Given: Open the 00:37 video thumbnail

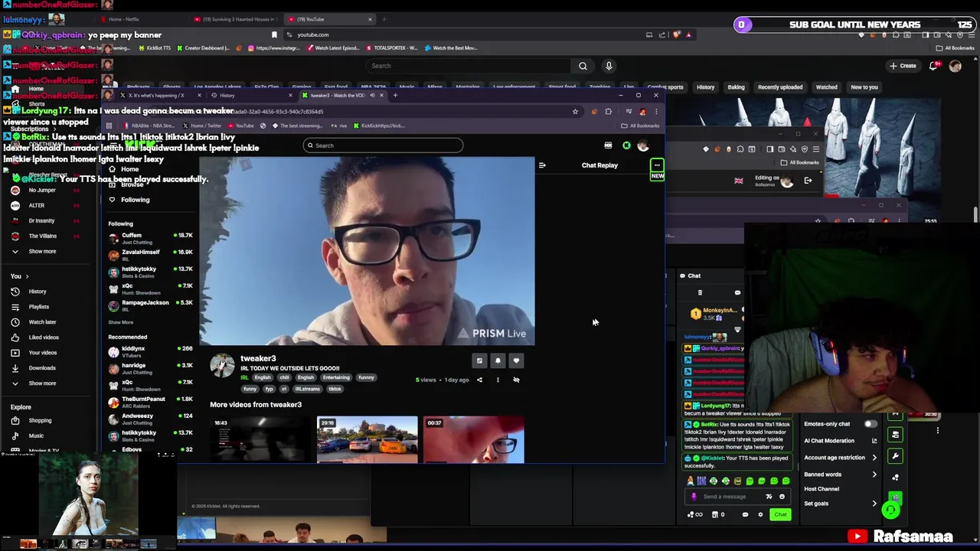Looking at the screenshot, I should coord(474,440).
